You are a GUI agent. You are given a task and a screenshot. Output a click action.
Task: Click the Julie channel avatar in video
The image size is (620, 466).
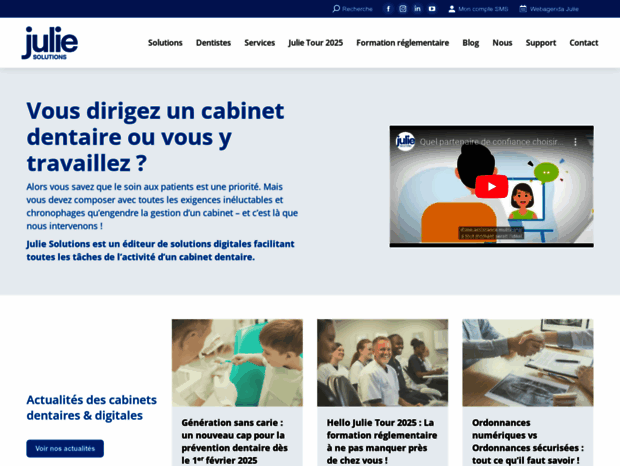(x=405, y=141)
